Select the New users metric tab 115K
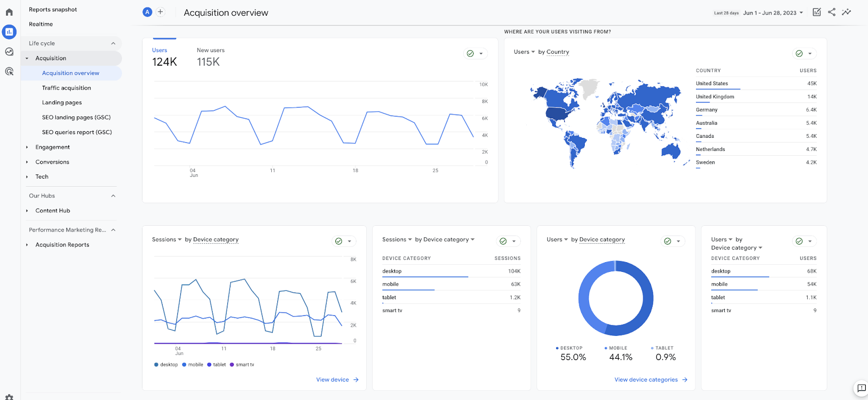Screen dimensions: 868x400 [210, 57]
